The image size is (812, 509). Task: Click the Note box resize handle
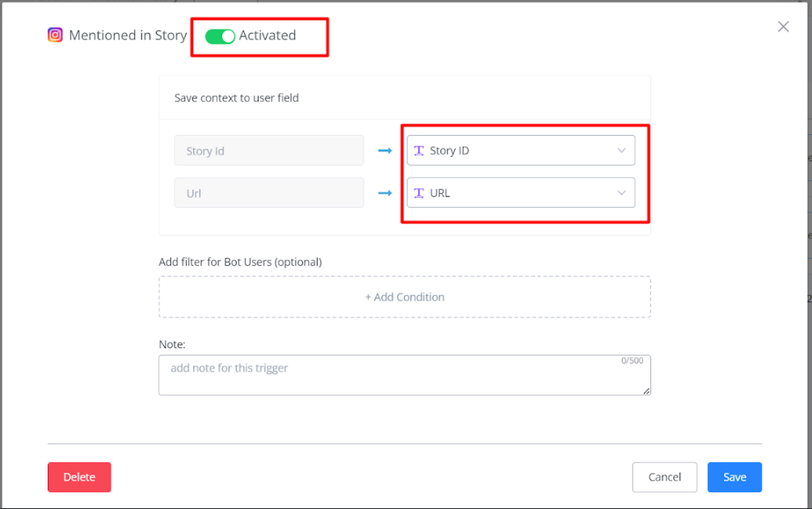[646, 391]
